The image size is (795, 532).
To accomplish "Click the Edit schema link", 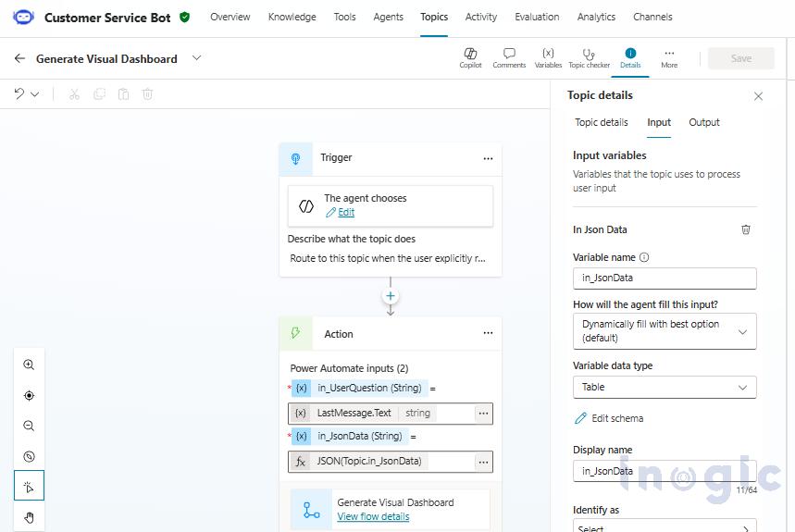I will pos(609,418).
